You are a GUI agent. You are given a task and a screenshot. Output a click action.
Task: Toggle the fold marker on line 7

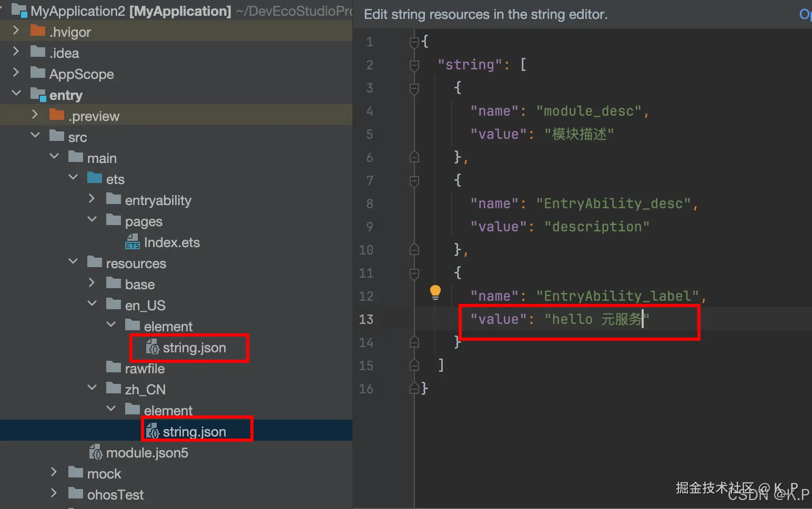point(414,181)
